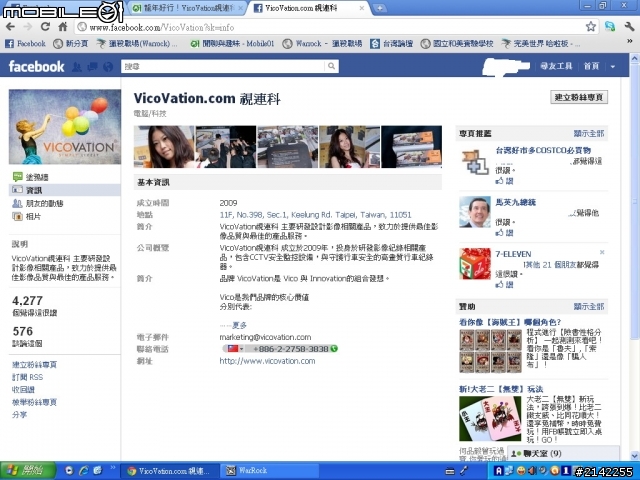Click the Keelung Rd. Taipei address link
This screenshot has width=640, height=480.
pyautogui.click(x=316, y=215)
